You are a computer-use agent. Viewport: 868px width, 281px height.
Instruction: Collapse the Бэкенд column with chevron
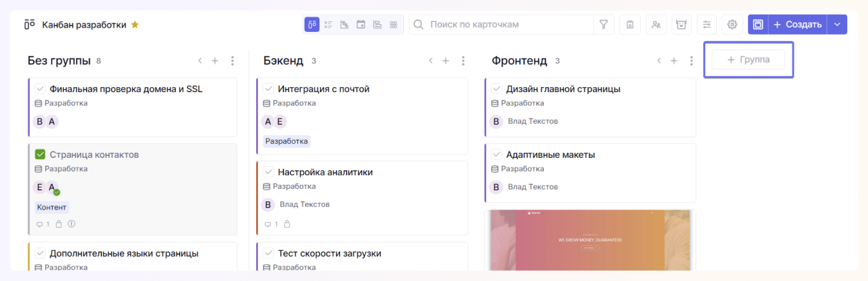click(430, 61)
